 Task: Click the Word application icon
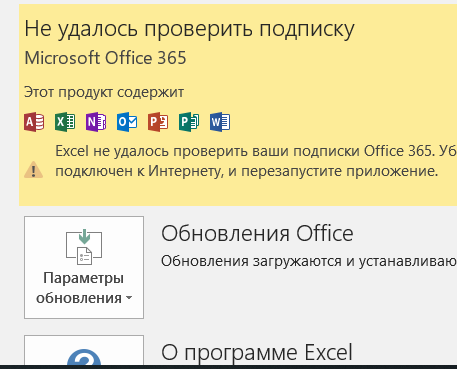(220, 122)
